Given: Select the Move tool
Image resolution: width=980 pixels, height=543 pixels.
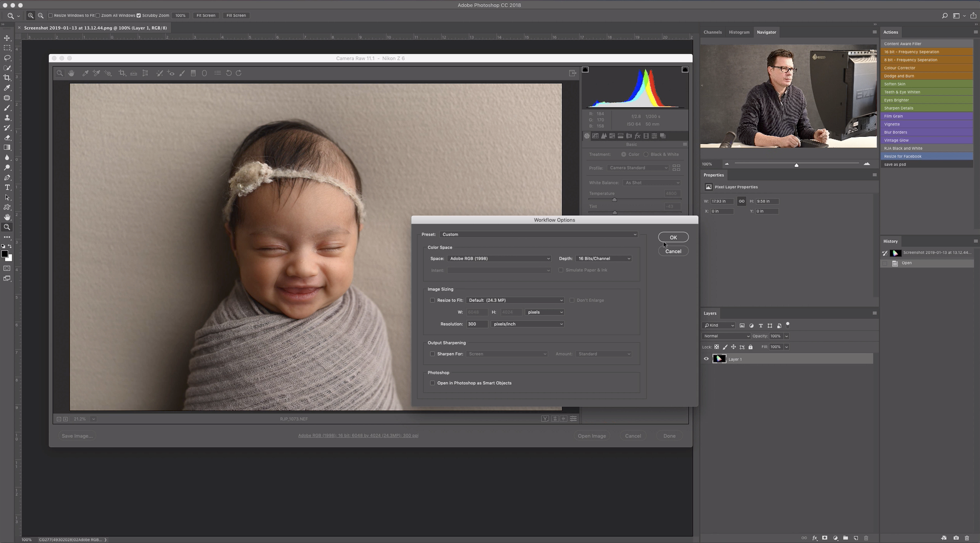Looking at the screenshot, I should (x=7, y=38).
